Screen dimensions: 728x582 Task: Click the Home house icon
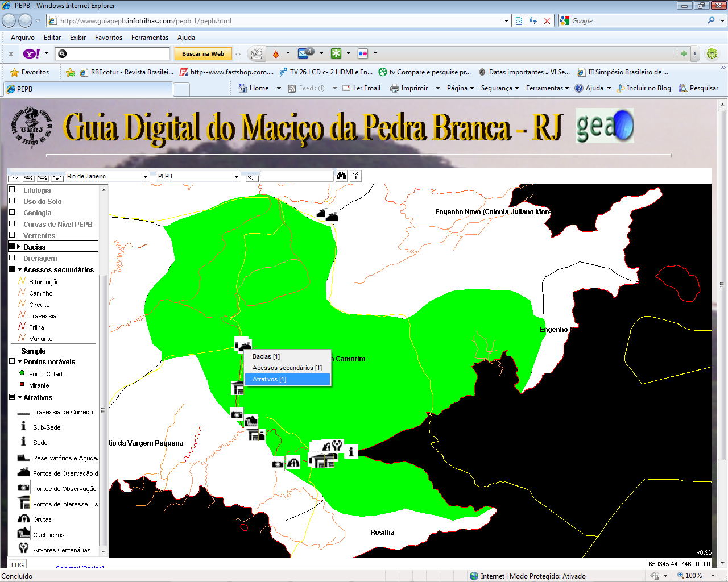(243, 88)
